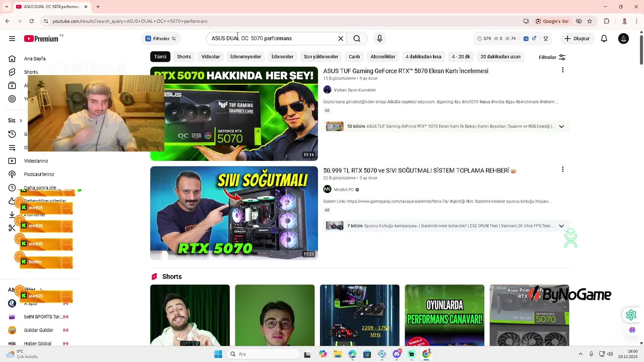This screenshot has width=644, height=362.
Task: Open the tab search dropdown arrow
Action: pyautogui.click(x=7, y=7)
